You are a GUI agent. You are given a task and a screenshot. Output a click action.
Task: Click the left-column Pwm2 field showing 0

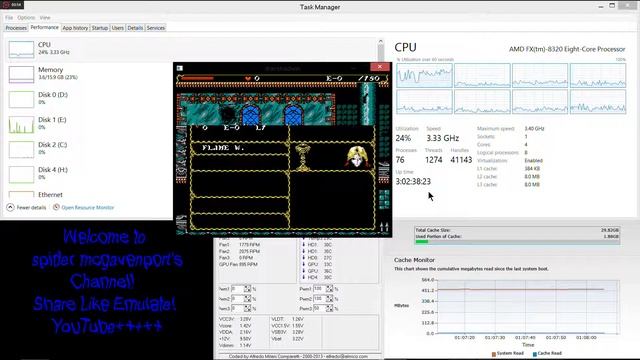coord(241,299)
